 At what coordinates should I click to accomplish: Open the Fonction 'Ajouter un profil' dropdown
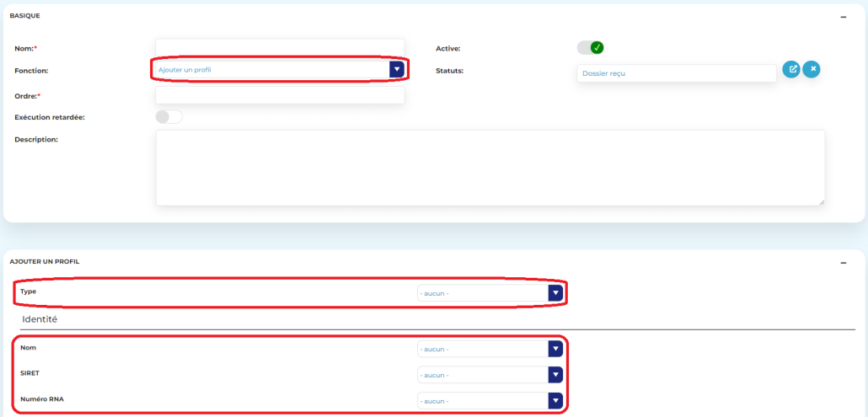tap(271, 69)
